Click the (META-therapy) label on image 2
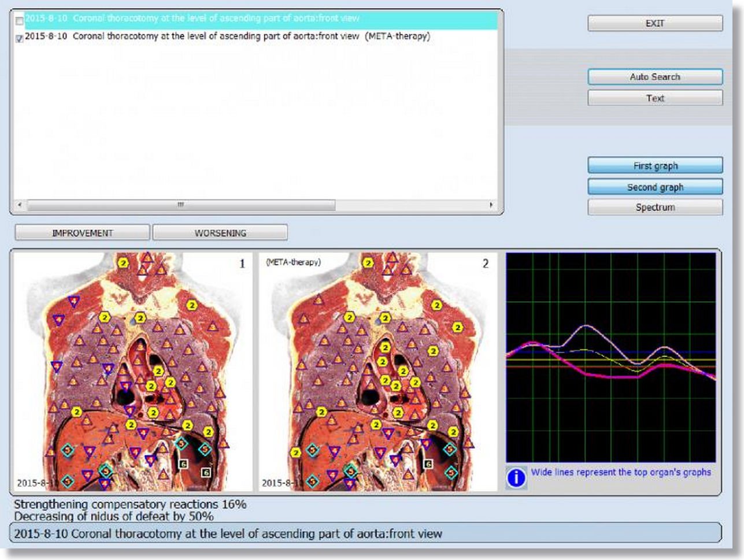 (x=293, y=262)
